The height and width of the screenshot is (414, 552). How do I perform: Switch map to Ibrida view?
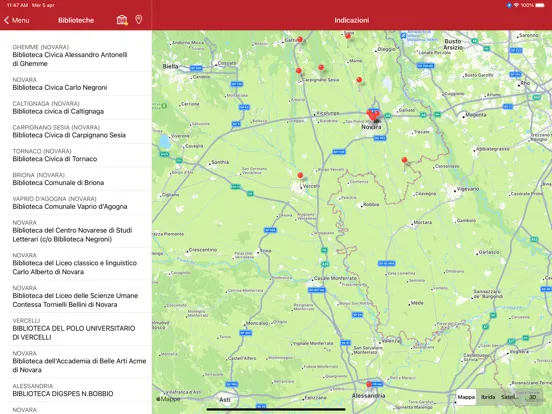(488, 397)
